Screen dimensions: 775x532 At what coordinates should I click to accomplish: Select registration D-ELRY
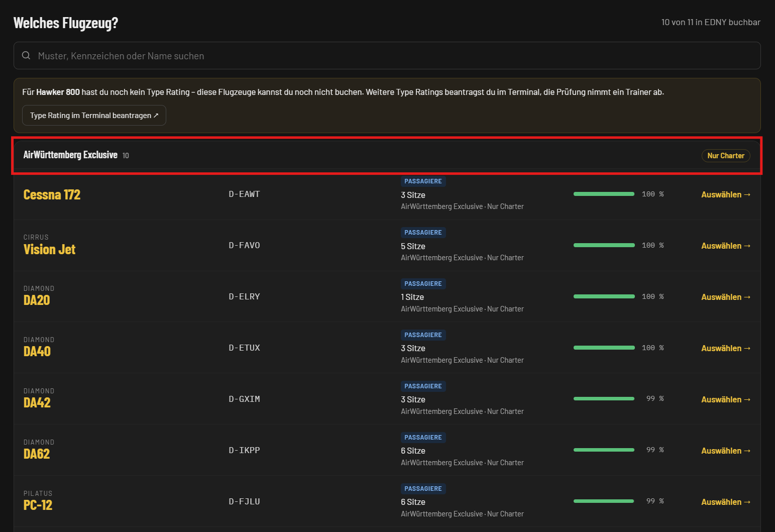[x=244, y=296]
